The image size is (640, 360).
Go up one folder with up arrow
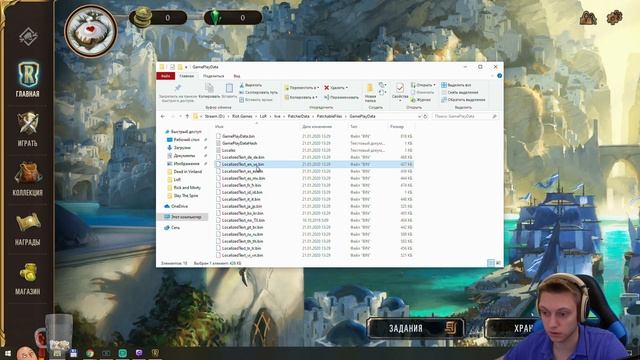point(187,116)
